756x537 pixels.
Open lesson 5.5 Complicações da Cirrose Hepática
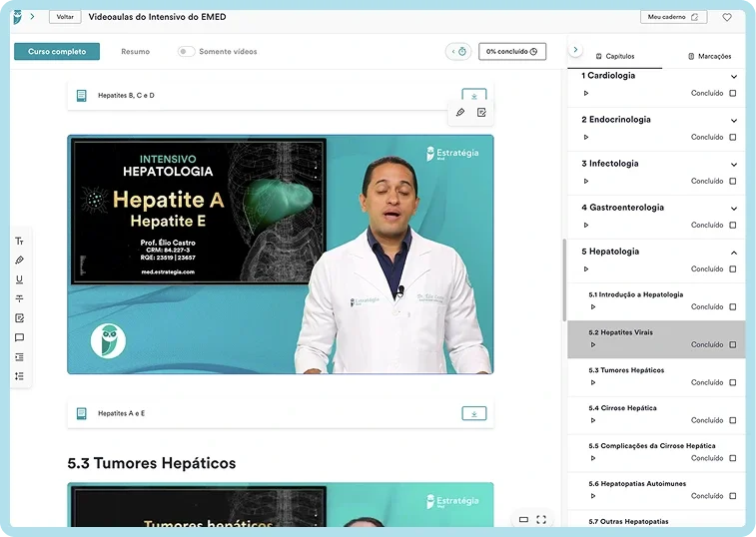(x=652, y=446)
